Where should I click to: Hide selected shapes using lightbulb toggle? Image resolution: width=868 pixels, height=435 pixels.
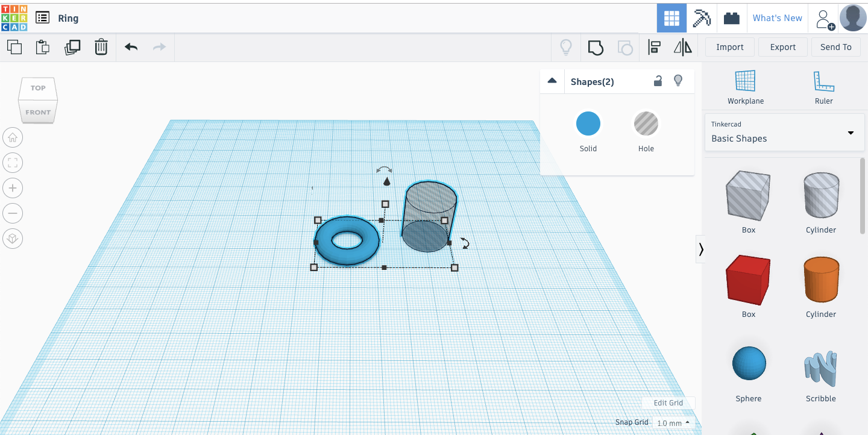pos(678,80)
